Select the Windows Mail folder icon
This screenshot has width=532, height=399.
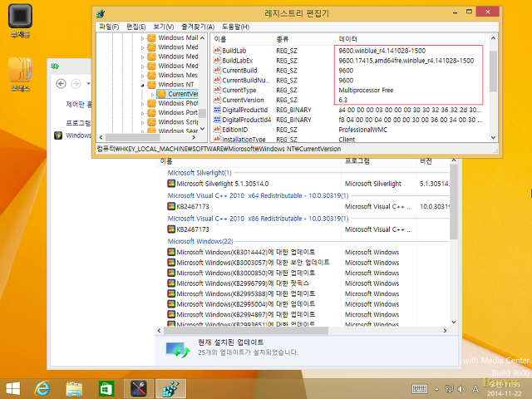pyautogui.click(x=151, y=37)
